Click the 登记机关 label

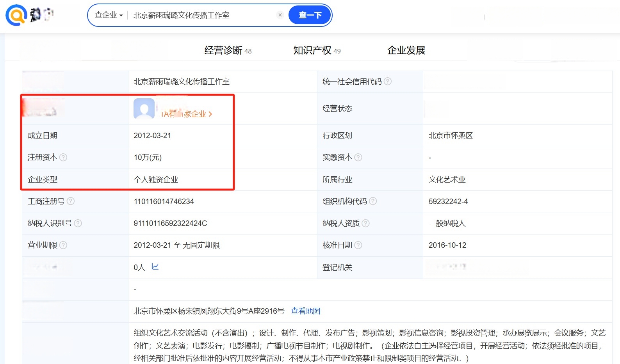point(337,267)
